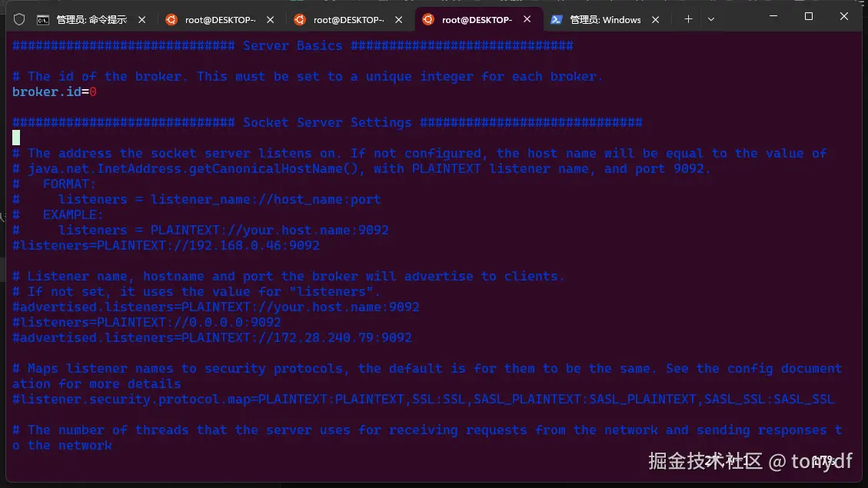
Task: Open the 管理员: Windows PowerShell tab
Action: 604,20
